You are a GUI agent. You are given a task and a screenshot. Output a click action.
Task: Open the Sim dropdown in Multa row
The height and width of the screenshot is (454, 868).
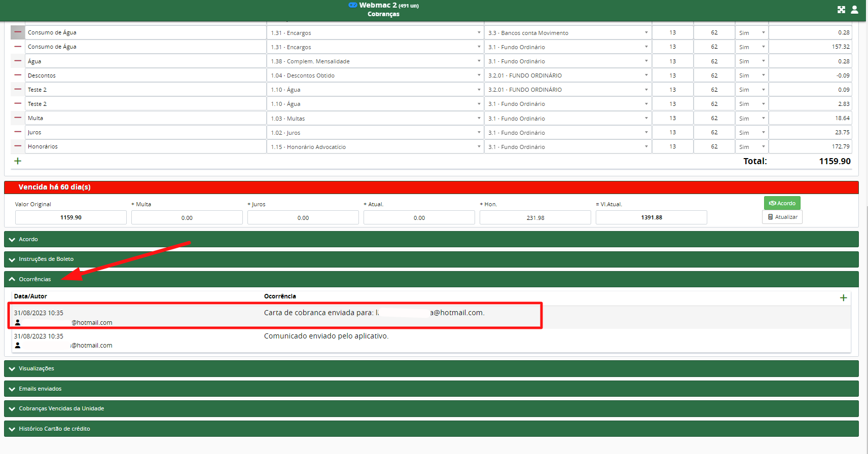pyautogui.click(x=751, y=118)
